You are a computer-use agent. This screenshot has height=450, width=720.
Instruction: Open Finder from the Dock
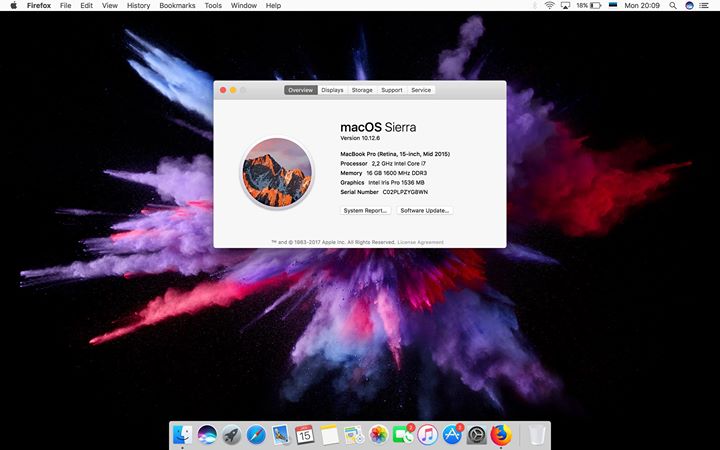[x=183, y=434]
